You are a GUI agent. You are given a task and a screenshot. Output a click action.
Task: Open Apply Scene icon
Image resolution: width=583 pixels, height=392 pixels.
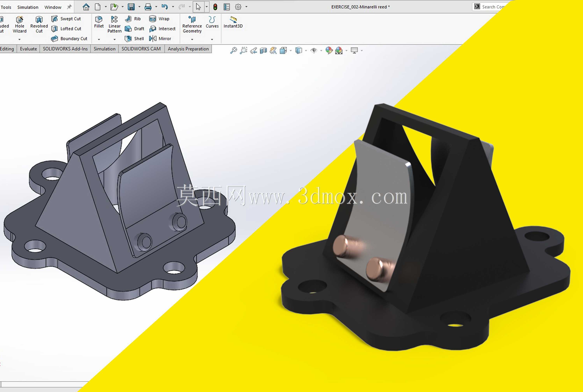[339, 50]
